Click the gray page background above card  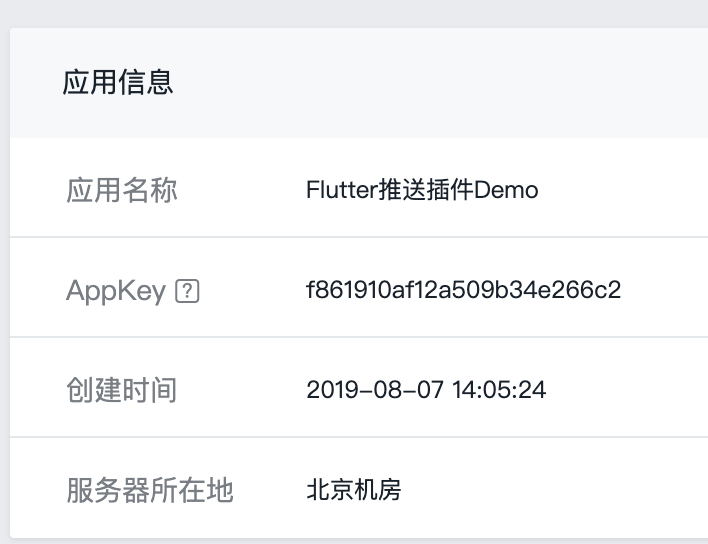[354, 14]
